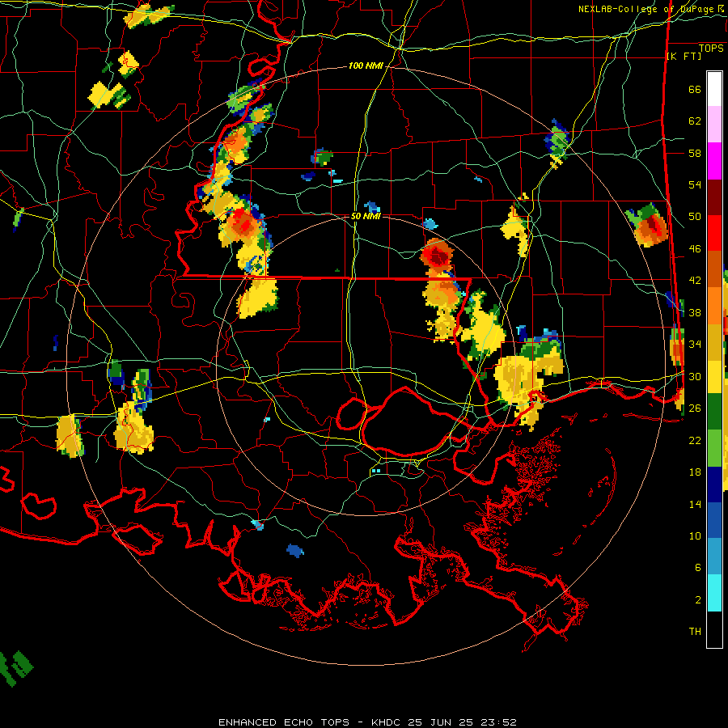Click legend value 62
728x728 pixels.
pos(695,121)
